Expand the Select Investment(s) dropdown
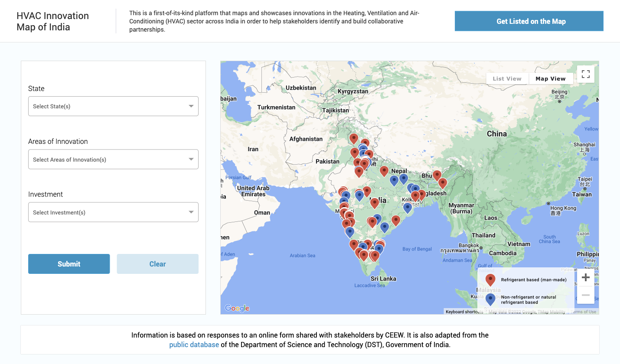The width and height of the screenshot is (620, 364). point(113,212)
